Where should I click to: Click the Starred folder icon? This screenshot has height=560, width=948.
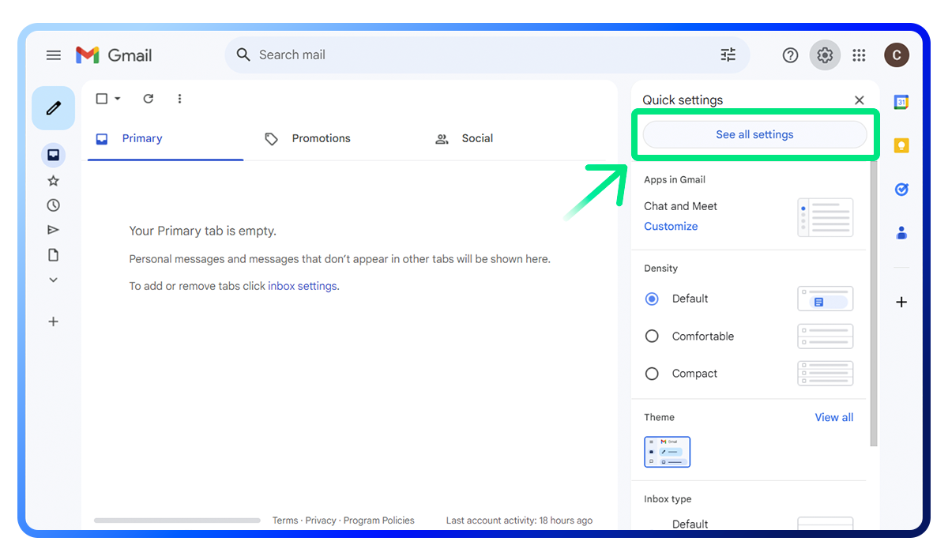coord(53,180)
